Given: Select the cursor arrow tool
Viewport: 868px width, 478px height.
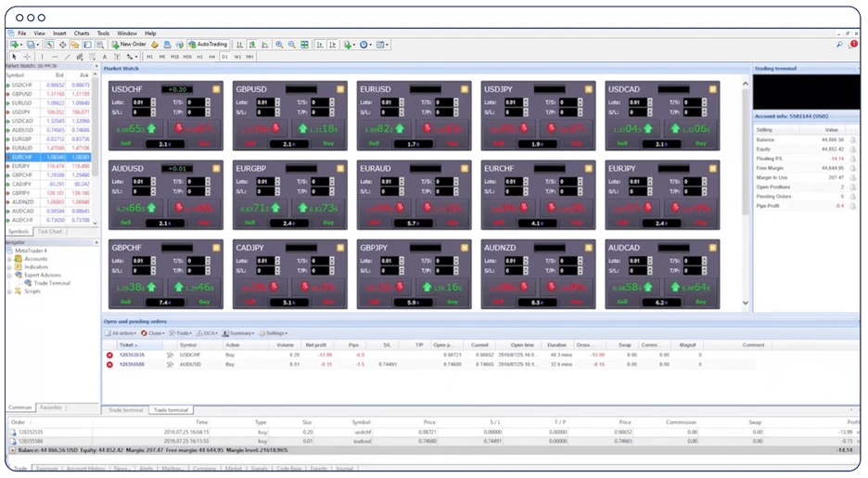Looking at the screenshot, I should coord(14,57).
